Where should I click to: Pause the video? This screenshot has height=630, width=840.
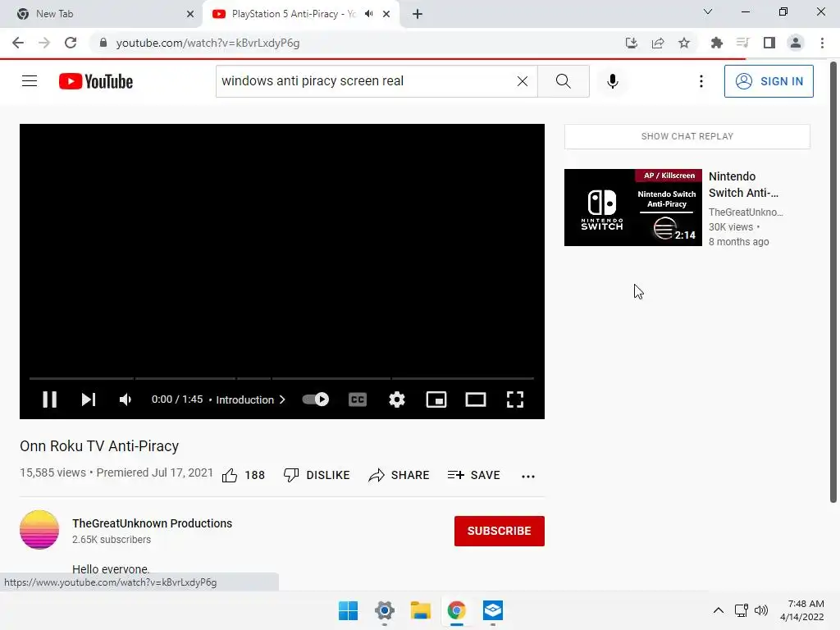(x=49, y=399)
